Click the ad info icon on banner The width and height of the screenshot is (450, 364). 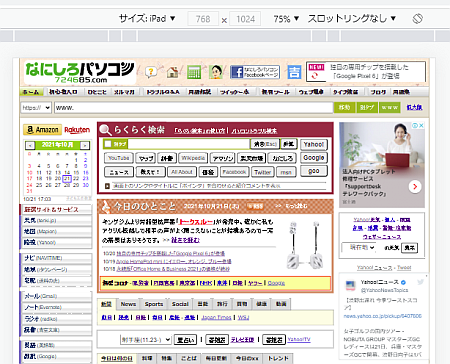(x=415, y=125)
